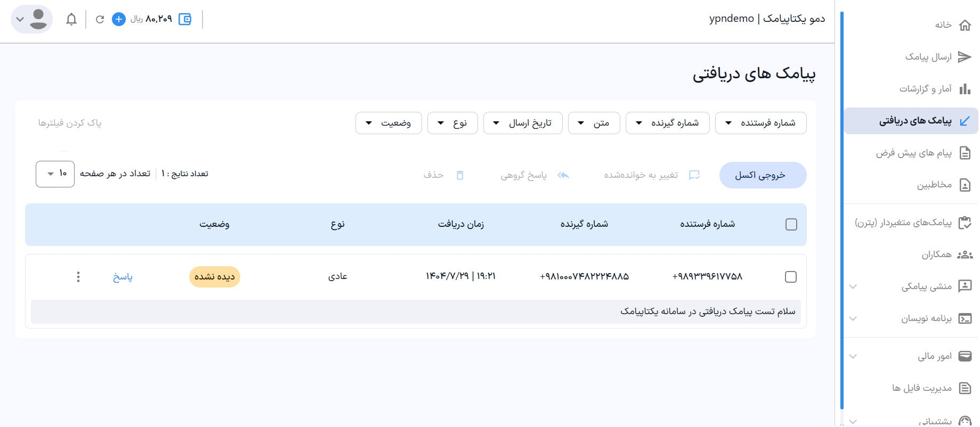Screen dimensions: 980x427
Task: Click the پاسخ link on message
Action: point(123,277)
